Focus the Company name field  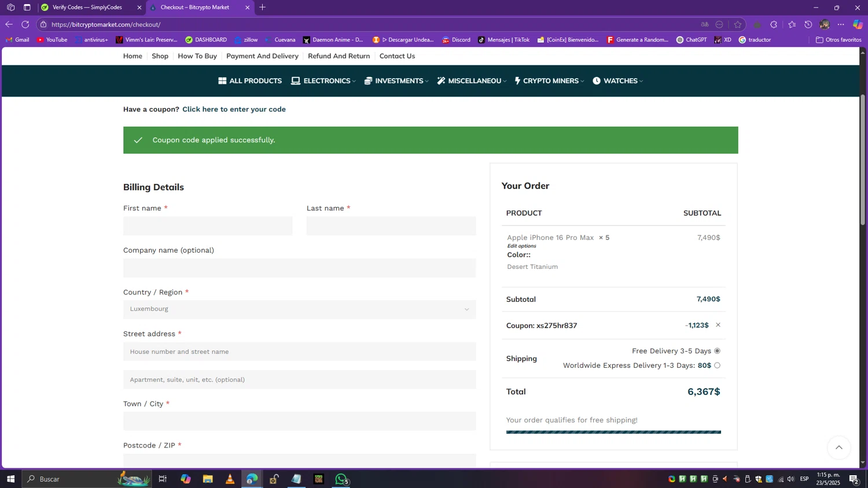[300, 268]
